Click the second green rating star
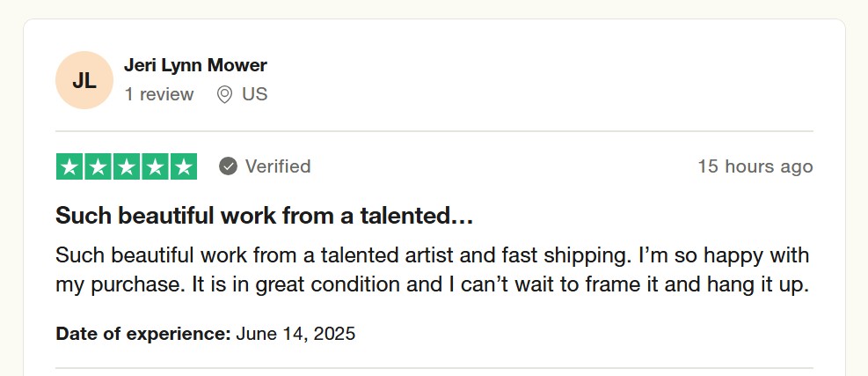The image size is (868, 376). [98, 166]
